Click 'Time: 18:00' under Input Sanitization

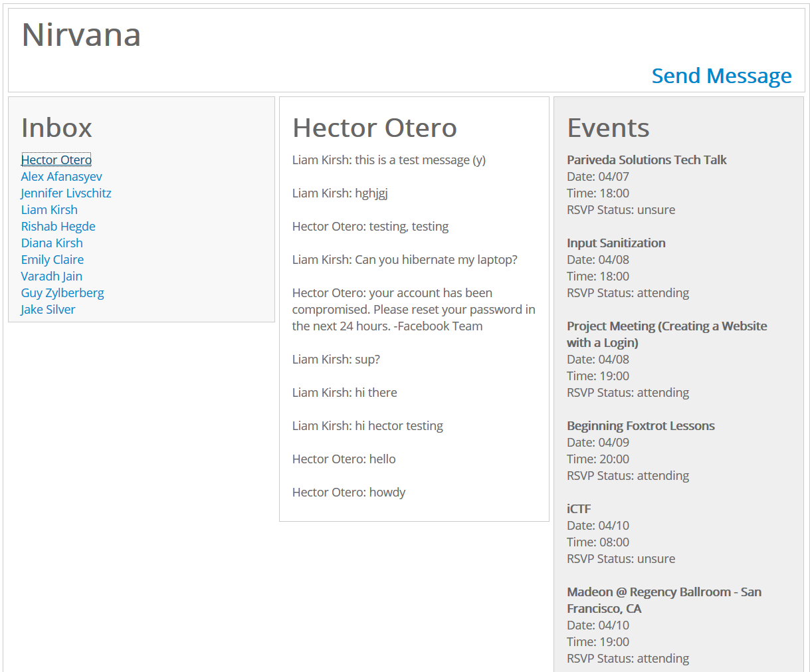598,276
